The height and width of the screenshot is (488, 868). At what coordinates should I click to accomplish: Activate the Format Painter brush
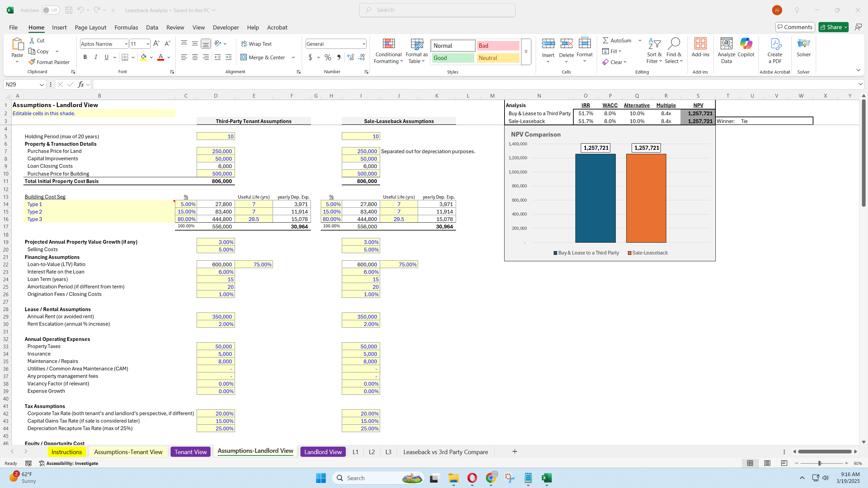[50, 62]
